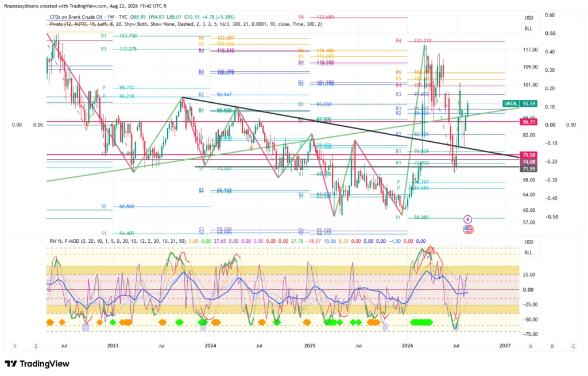This screenshot has height=376, width=588.
Task: Click the 93.59 current price tag
Action: click(x=529, y=103)
